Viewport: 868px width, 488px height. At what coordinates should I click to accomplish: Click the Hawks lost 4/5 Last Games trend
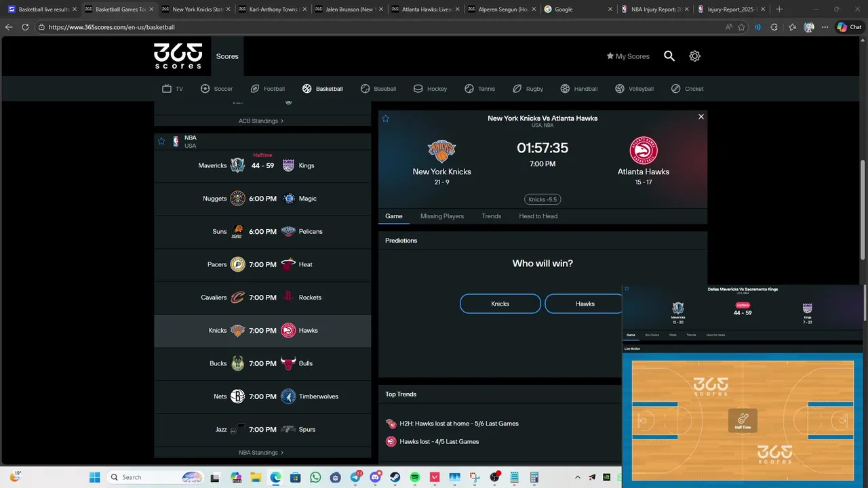(433, 441)
